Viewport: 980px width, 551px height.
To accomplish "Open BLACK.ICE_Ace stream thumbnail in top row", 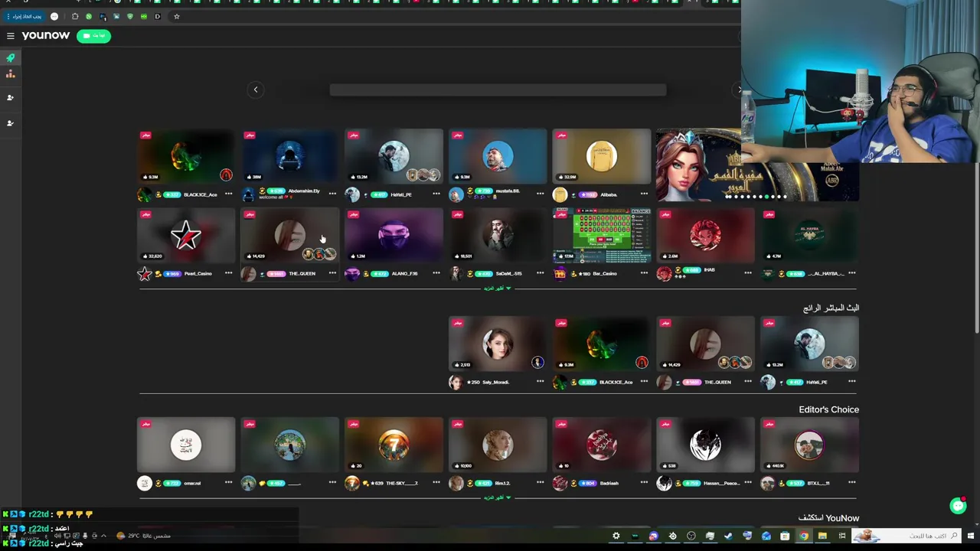I will (x=186, y=156).
